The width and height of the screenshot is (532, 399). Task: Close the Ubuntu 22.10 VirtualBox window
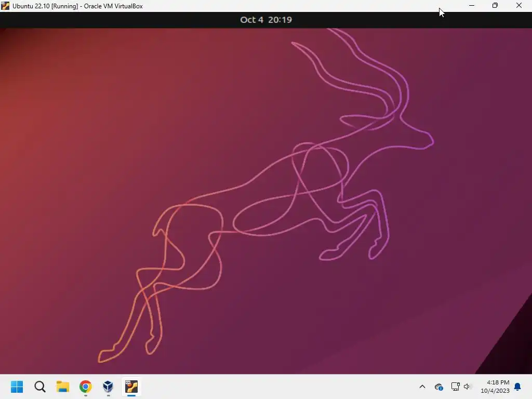point(519,5)
